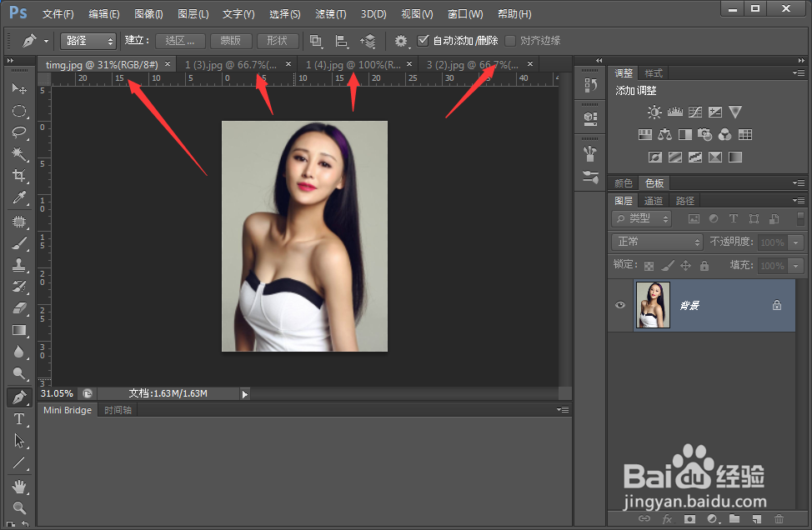This screenshot has width=812, height=530.
Task: Select the Eraser tool
Action: click(x=19, y=308)
